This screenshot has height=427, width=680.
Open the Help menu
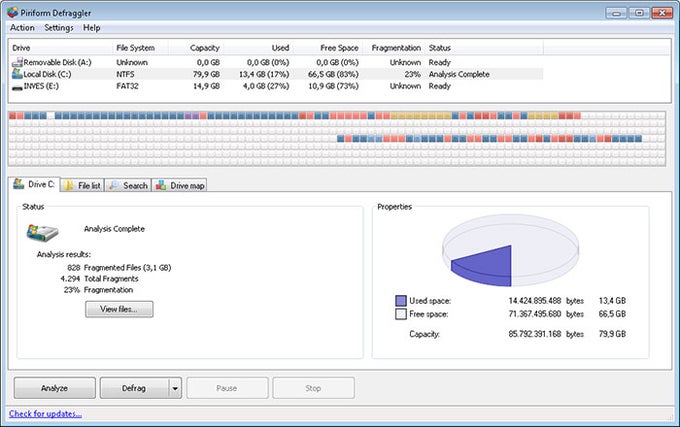point(92,28)
